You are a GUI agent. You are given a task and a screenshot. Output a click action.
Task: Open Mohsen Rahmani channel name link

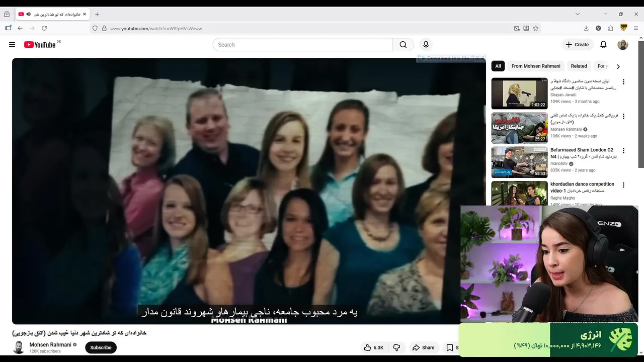pyautogui.click(x=50, y=345)
